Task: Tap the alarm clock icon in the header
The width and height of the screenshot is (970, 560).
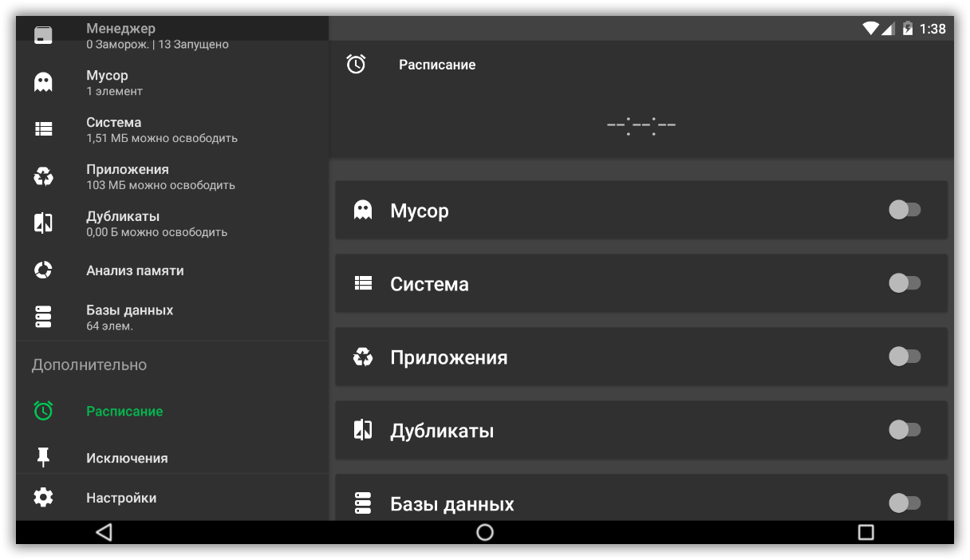Action: [356, 65]
